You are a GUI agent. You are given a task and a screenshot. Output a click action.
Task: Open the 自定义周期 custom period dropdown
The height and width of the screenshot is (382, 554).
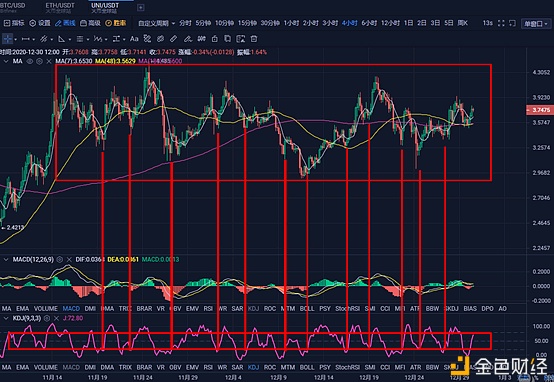coord(157,23)
